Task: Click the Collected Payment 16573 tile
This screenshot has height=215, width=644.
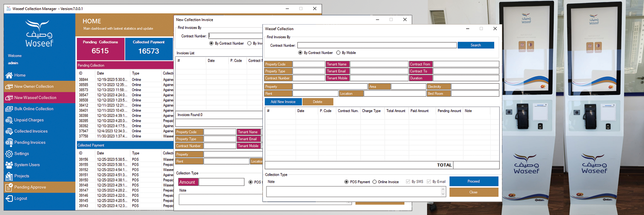Action: point(149,48)
